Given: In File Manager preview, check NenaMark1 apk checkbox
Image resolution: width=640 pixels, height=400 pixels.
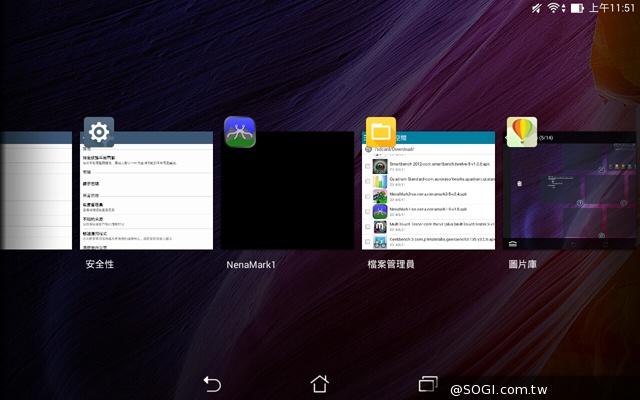Looking at the screenshot, I should point(368,211).
